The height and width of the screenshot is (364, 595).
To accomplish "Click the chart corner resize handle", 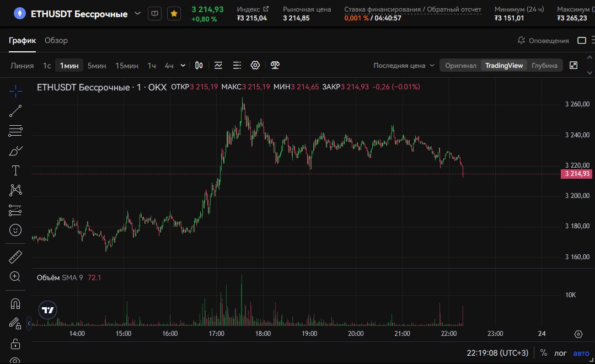I will (591, 360).
